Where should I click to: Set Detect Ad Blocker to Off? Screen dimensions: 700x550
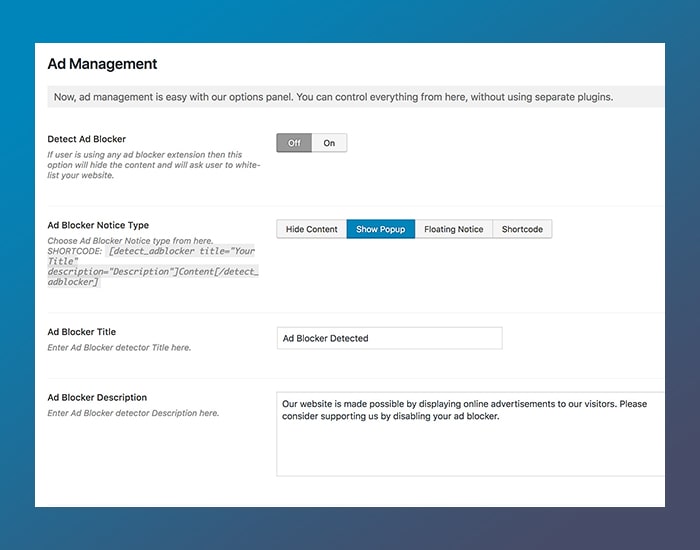point(294,143)
